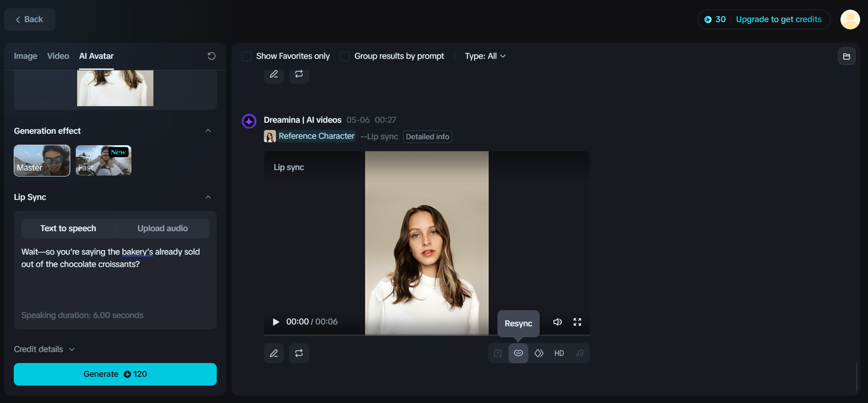
Task: Play the lip sync video
Action: pyautogui.click(x=276, y=322)
